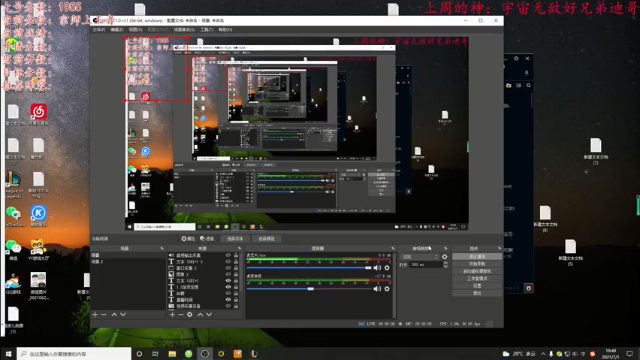Open Task View from taskbar
The image size is (640, 360).
click(155, 354)
